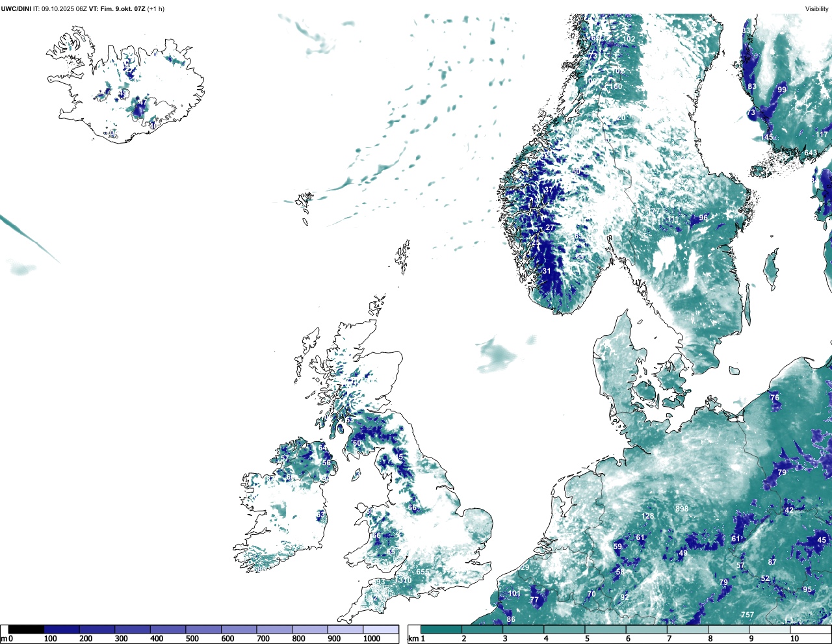Click the black 0–100 m legend swatch
This screenshot has height=644, width=832.
(x=26, y=630)
